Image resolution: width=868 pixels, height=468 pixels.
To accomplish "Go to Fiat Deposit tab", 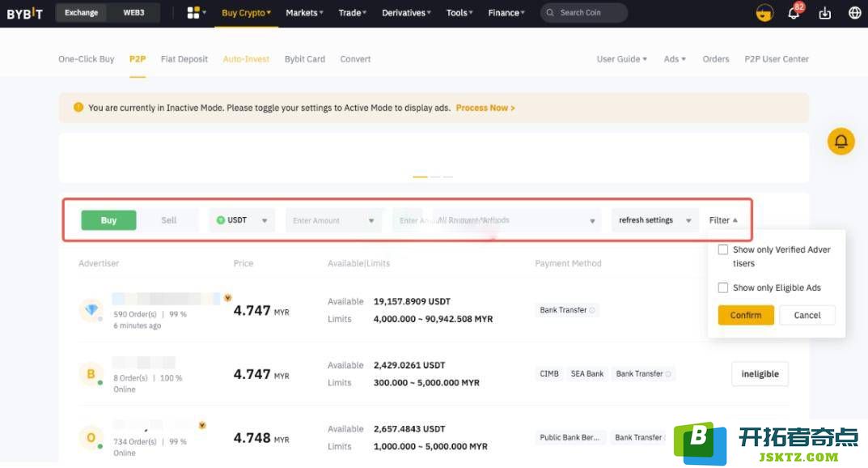I will pos(184,59).
